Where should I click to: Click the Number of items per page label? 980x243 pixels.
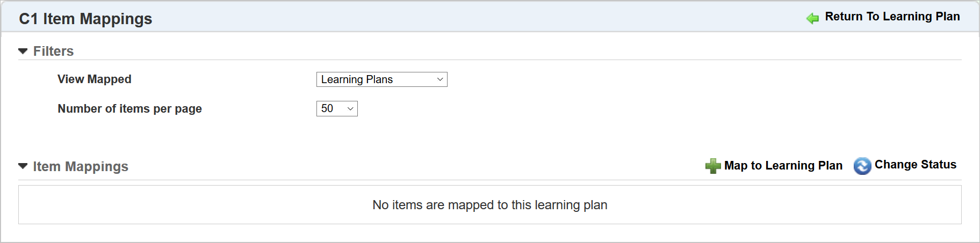point(129,108)
